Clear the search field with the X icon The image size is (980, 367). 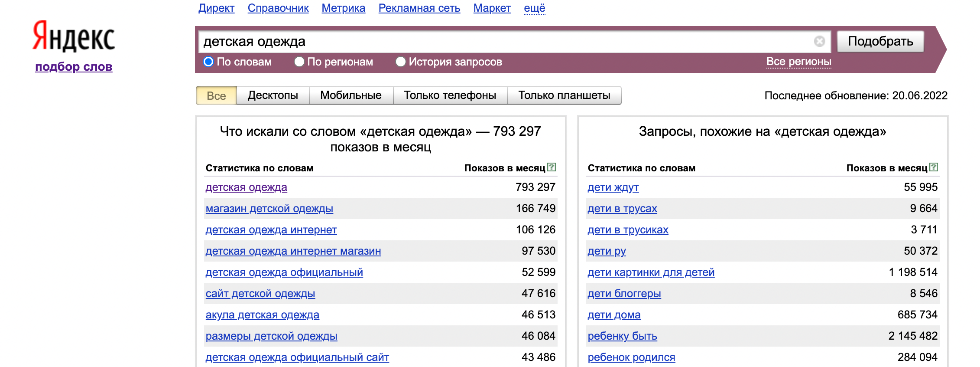click(x=819, y=41)
